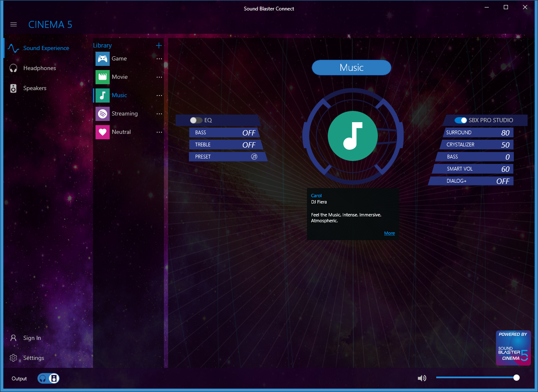Click the Carol author link
This screenshot has height=392, width=538.
[x=316, y=196]
